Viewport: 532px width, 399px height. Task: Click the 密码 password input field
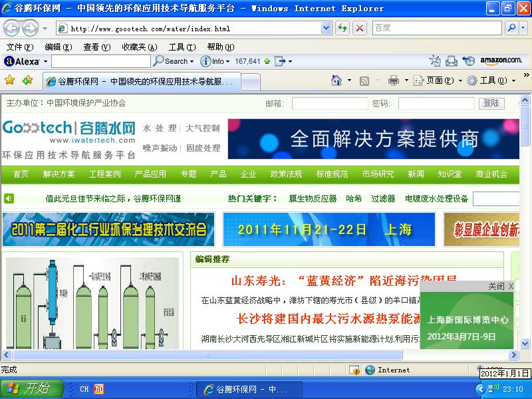coord(436,104)
